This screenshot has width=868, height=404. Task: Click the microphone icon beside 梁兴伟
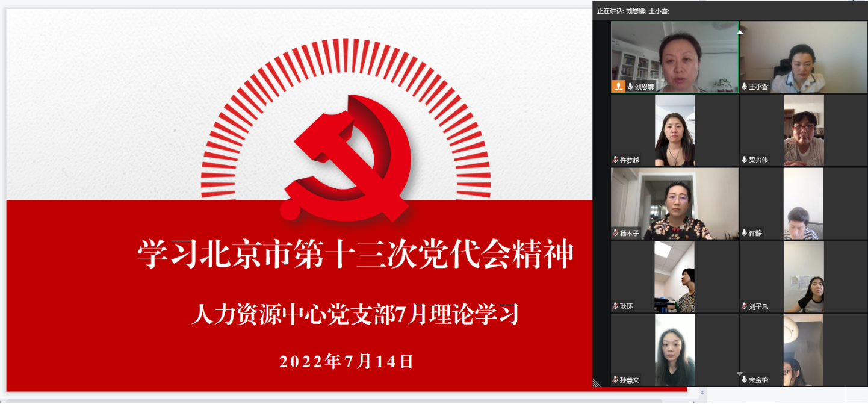pos(745,160)
